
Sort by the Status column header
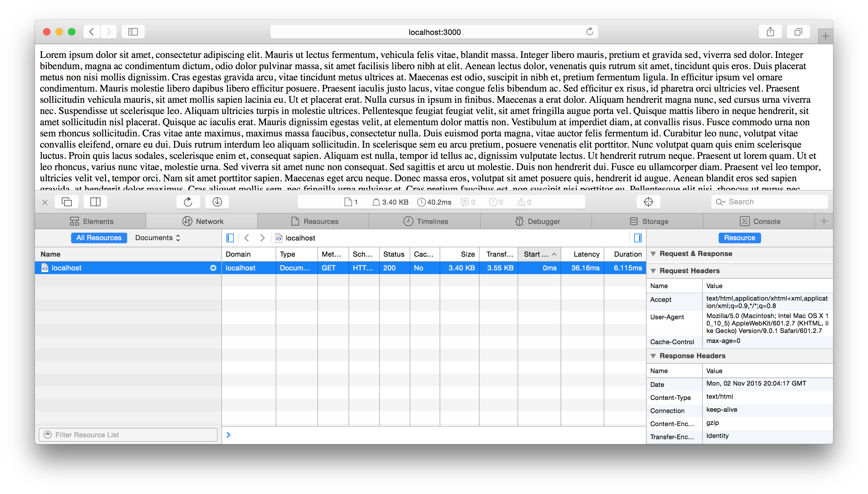[x=394, y=254]
